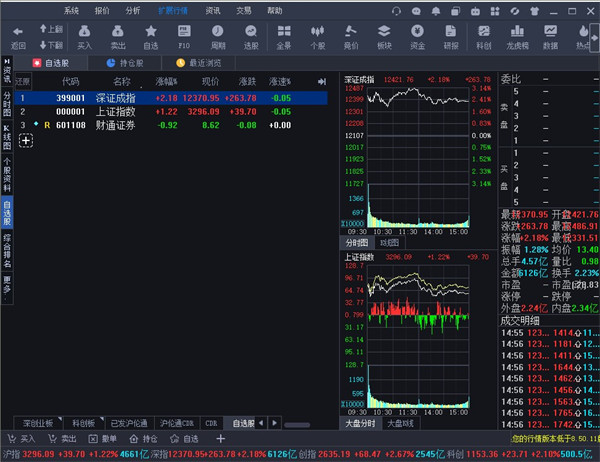Click bottom bar 持仓 button
The image size is (600, 462).
(143, 439)
